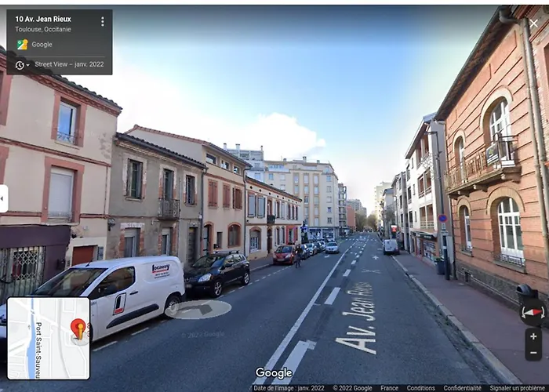Click the red compass to reorient north
Viewport: 549px width, 392px height.
533,312
